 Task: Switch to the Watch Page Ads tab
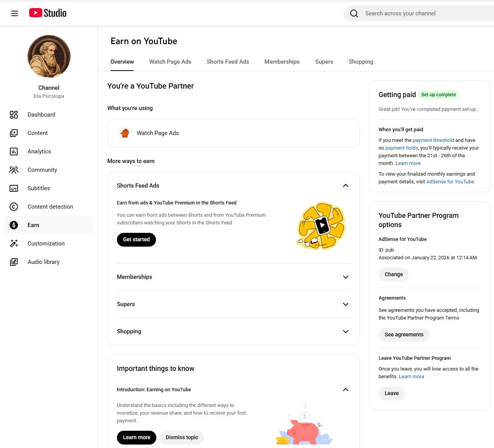(170, 62)
